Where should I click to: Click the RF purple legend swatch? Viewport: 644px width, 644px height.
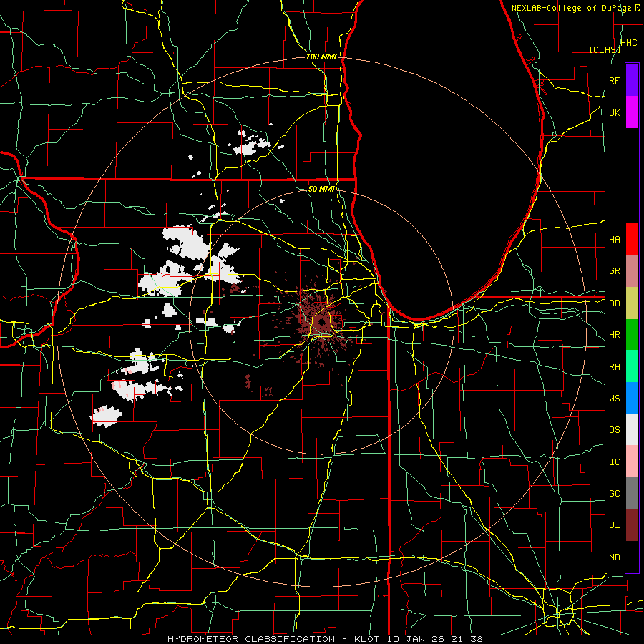(632, 80)
